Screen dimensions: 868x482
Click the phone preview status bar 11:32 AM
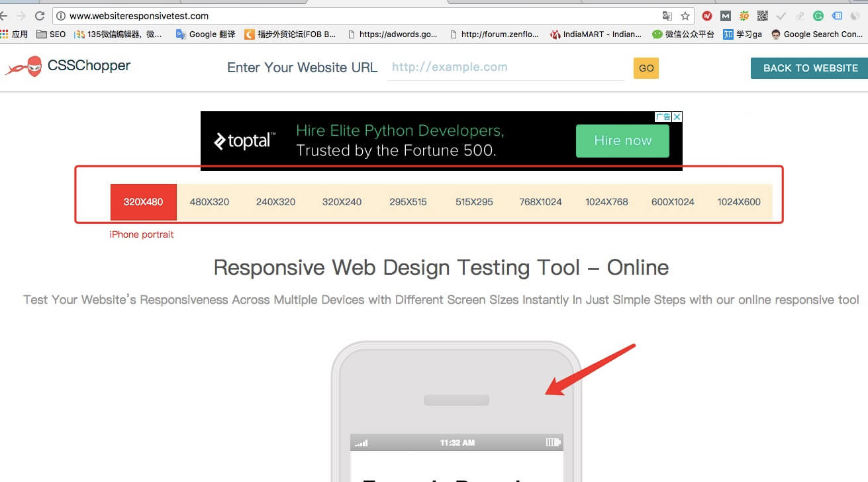(x=457, y=442)
